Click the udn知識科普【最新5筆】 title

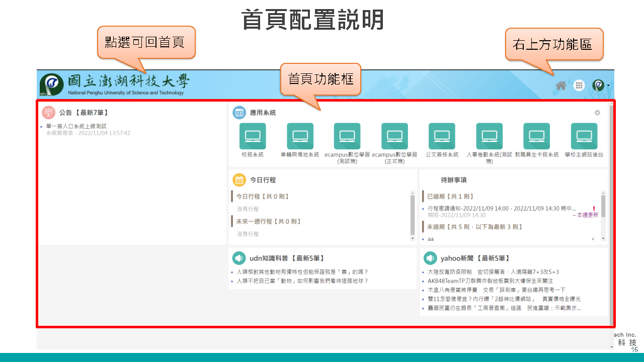click(x=287, y=258)
